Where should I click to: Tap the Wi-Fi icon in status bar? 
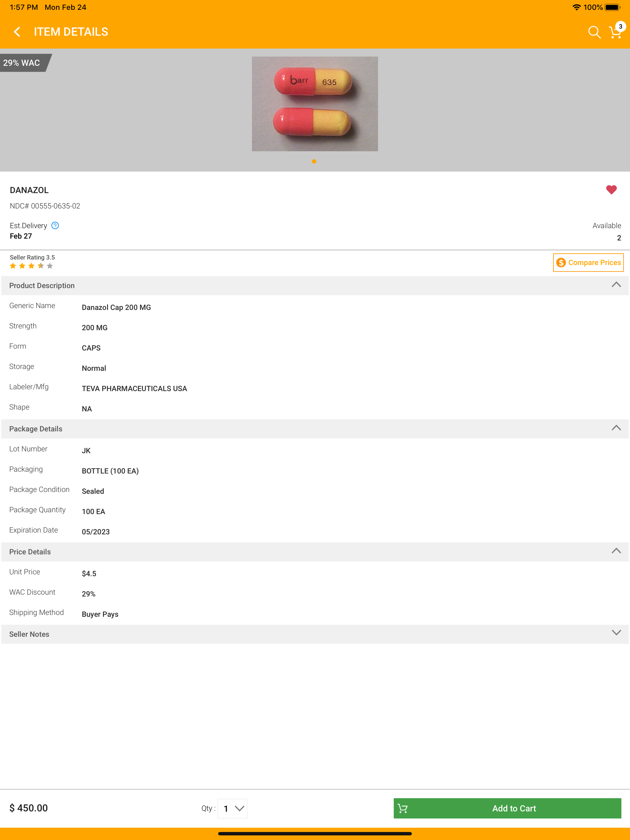coord(576,7)
